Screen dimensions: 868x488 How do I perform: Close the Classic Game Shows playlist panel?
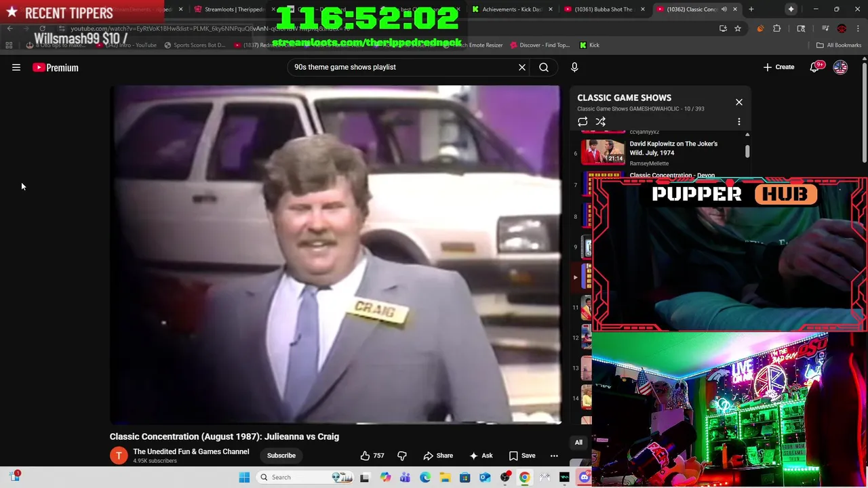[739, 102]
